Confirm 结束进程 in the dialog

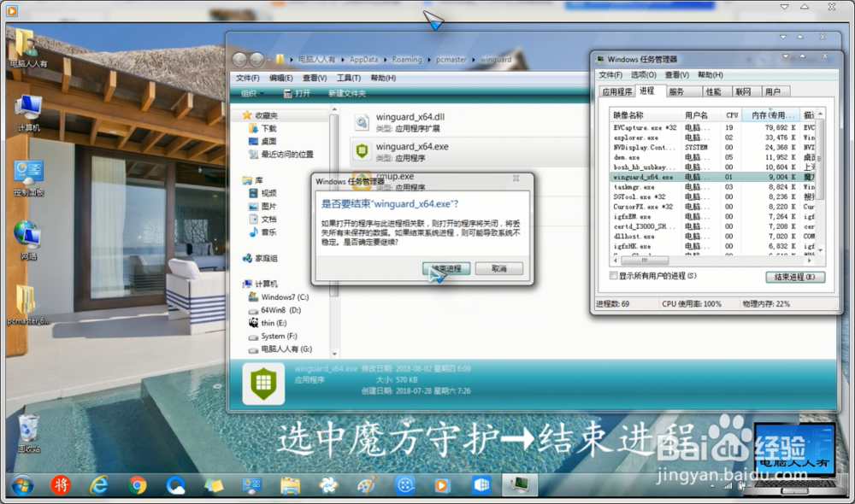point(446,268)
